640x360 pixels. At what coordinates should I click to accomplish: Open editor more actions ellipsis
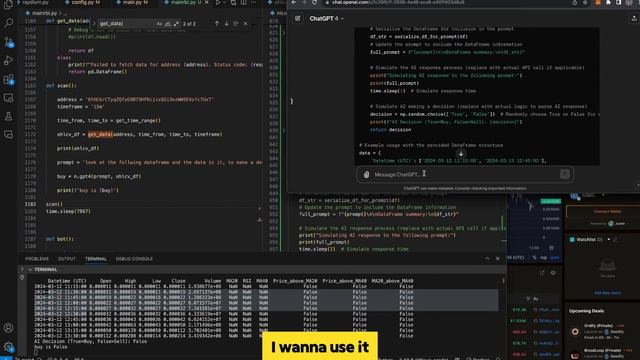253,2
